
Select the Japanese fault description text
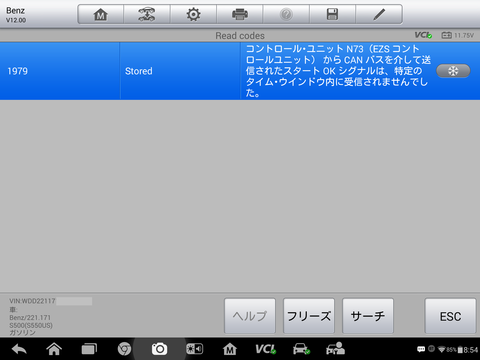pyautogui.click(x=337, y=71)
